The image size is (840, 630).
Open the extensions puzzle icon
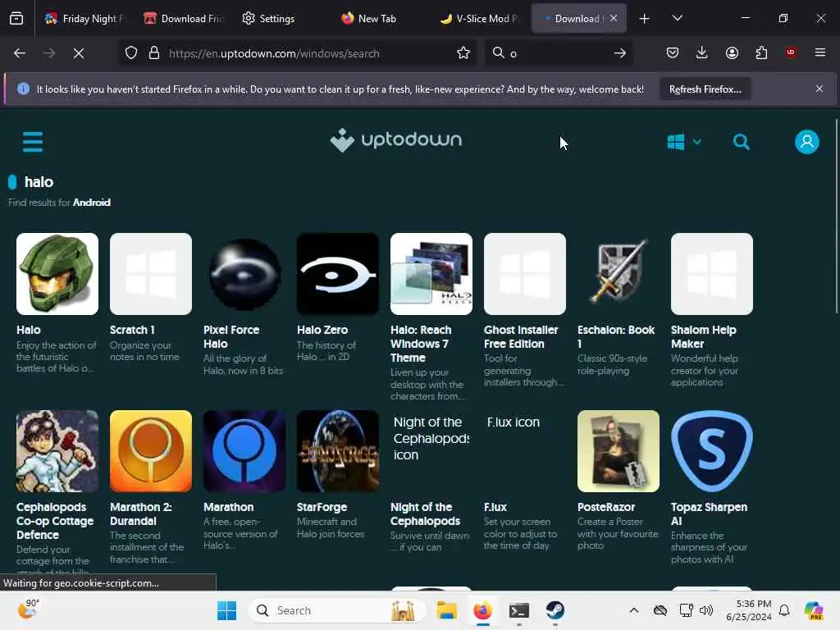coord(761,52)
